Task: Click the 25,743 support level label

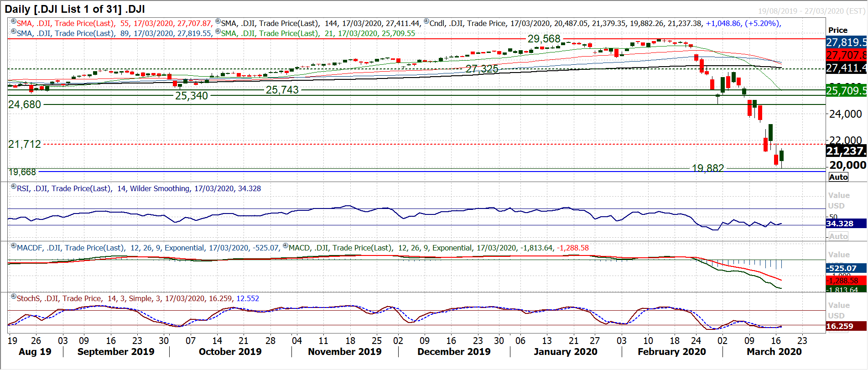Action: [x=282, y=90]
